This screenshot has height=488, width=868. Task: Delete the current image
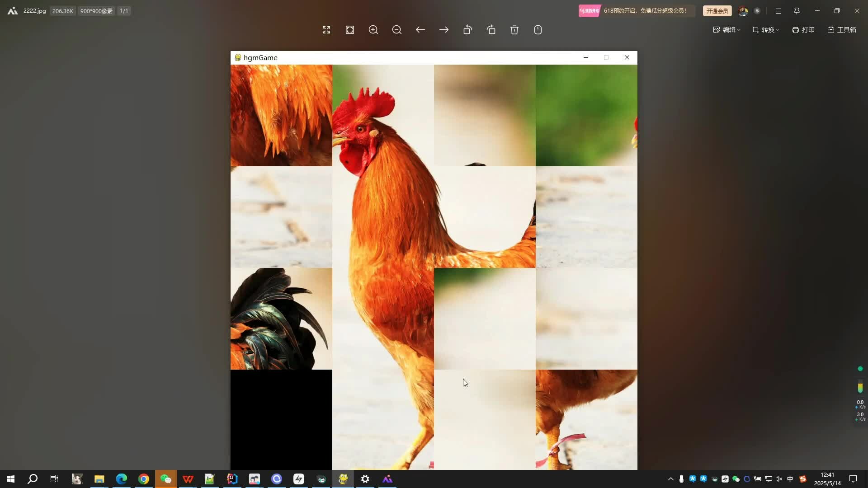(514, 30)
